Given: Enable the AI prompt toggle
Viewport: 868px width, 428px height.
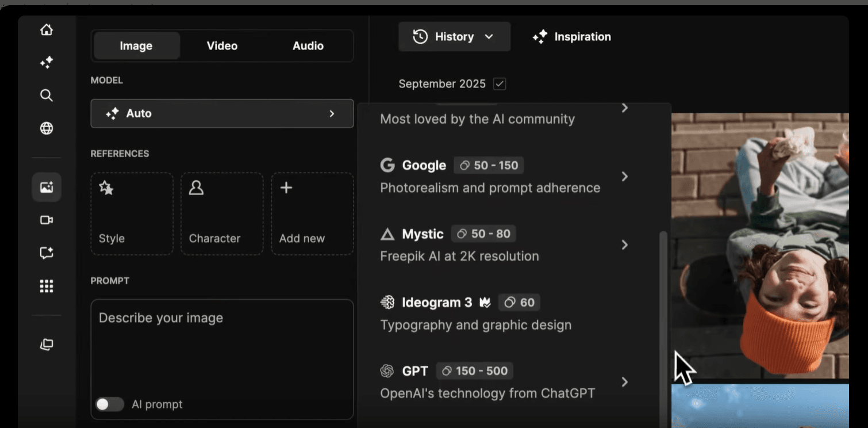Looking at the screenshot, I should [x=110, y=404].
